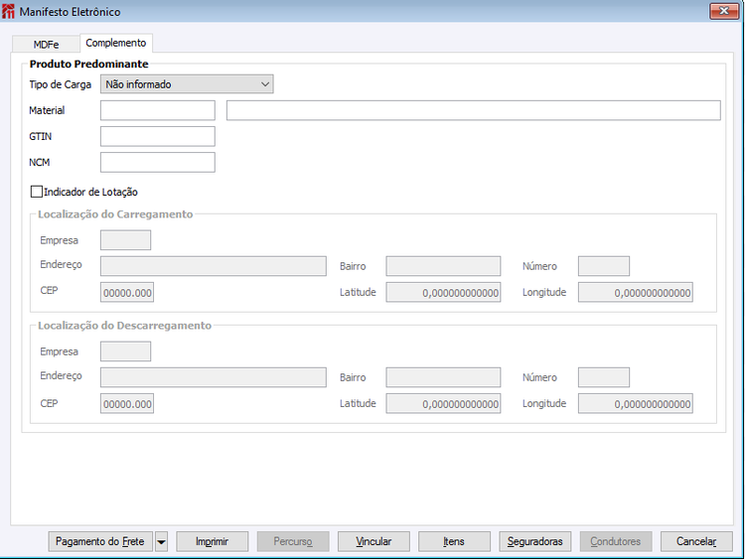Click the Pagamento do Frete button
Image resolution: width=745 pixels, height=560 pixels.
click(x=100, y=541)
